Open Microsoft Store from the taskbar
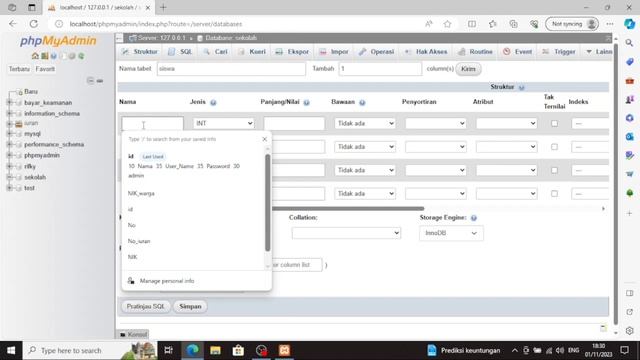Screen dimensions: 640x360 (x=238, y=350)
